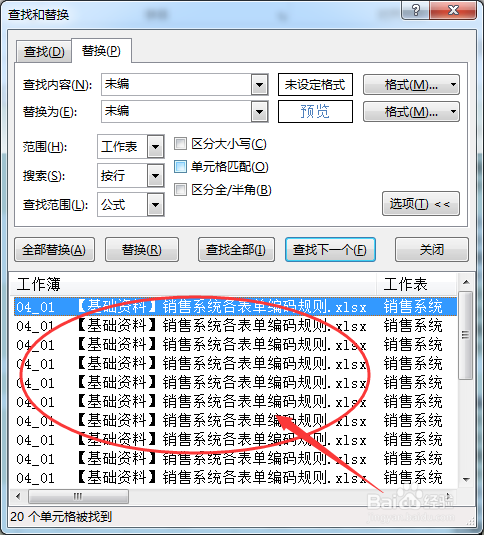
Task: Click 替换(R) button
Action: coord(142,250)
